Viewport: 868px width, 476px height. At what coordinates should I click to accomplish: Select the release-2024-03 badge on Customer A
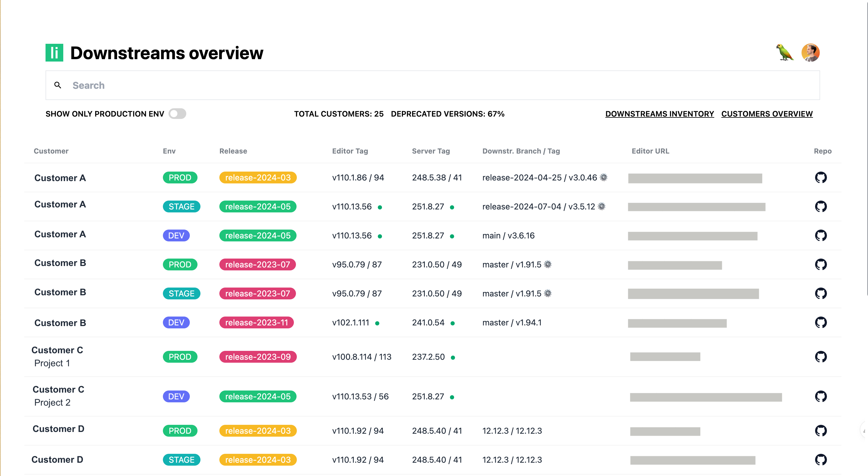258,178
